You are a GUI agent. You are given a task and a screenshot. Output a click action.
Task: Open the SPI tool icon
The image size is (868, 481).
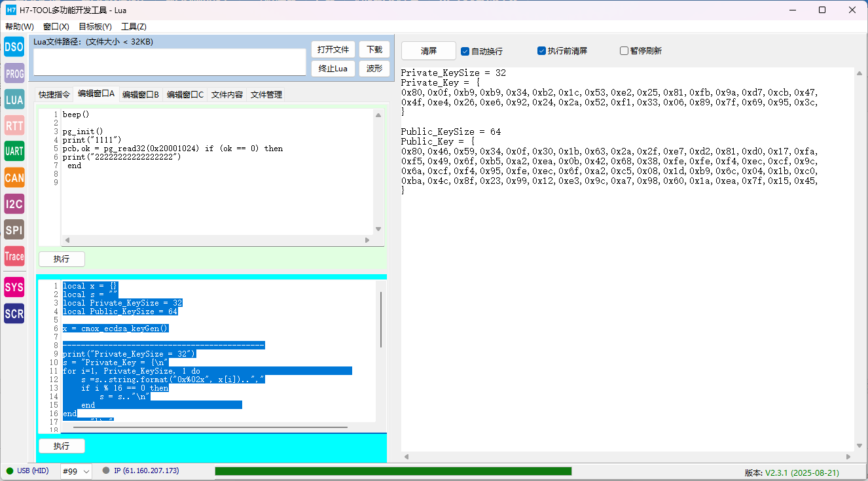(14, 230)
